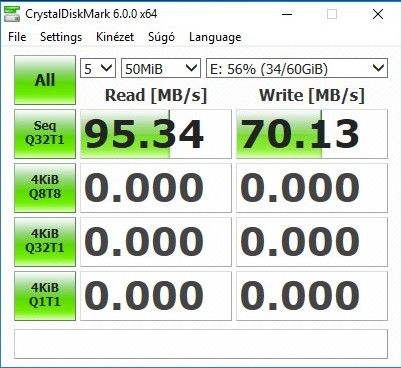Select the Seq write result 70.13
The width and height of the screenshot is (401, 368).
tap(312, 134)
